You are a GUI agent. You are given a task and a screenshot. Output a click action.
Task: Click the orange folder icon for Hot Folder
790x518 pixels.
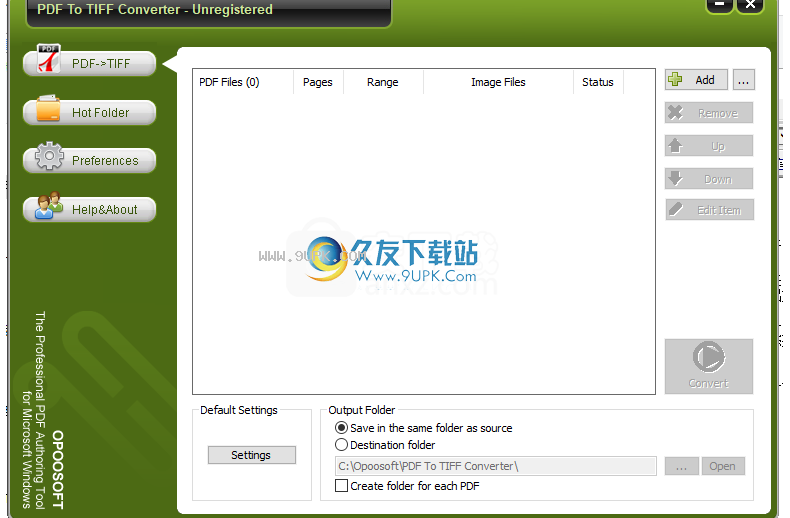coord(48,108)
